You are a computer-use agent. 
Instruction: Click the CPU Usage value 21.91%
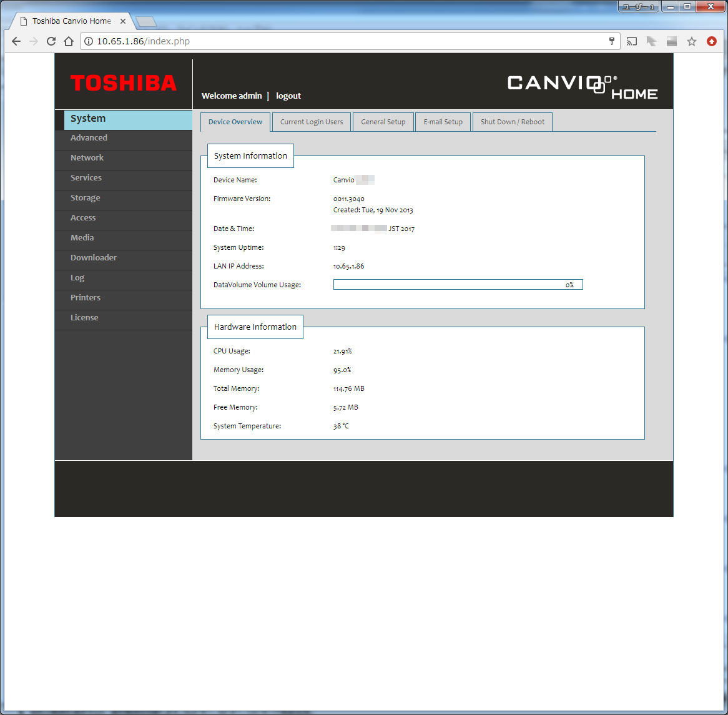(x=342, y=352)
